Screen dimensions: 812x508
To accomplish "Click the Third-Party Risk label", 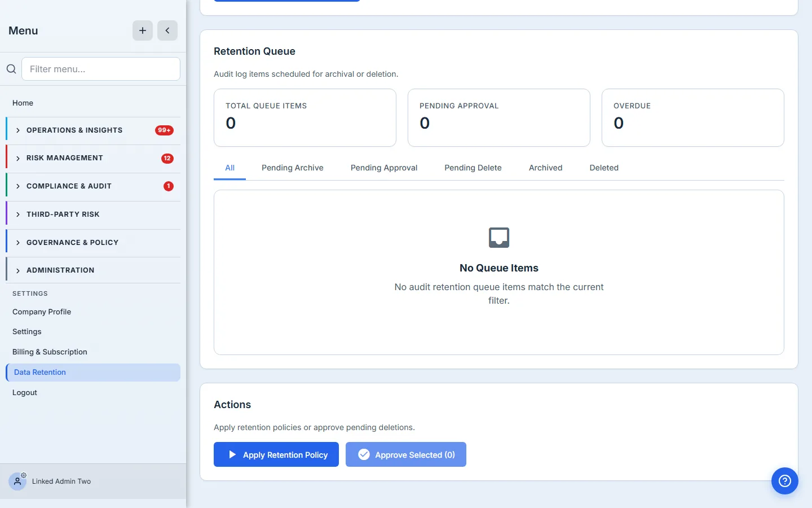I will [x=63, y=214].
